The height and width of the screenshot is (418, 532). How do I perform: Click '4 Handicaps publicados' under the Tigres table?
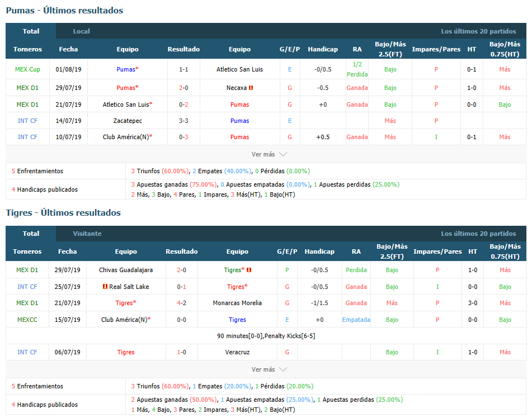(x=44, y=405)
